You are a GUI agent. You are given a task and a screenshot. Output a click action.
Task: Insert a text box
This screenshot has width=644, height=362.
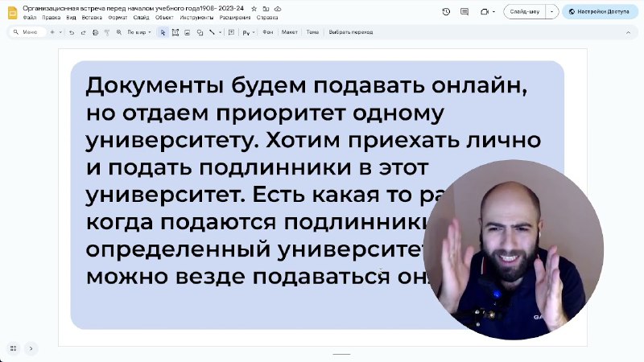(175, 32)
